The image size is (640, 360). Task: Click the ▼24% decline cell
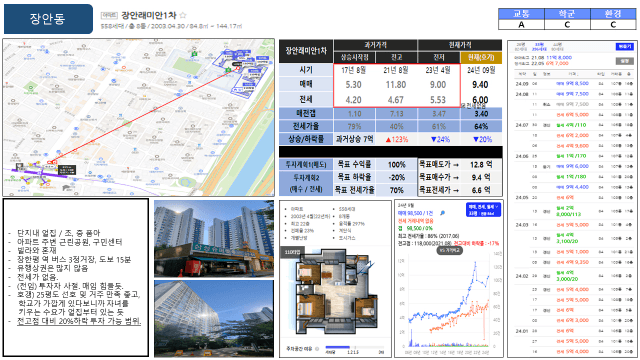(440, 139)
